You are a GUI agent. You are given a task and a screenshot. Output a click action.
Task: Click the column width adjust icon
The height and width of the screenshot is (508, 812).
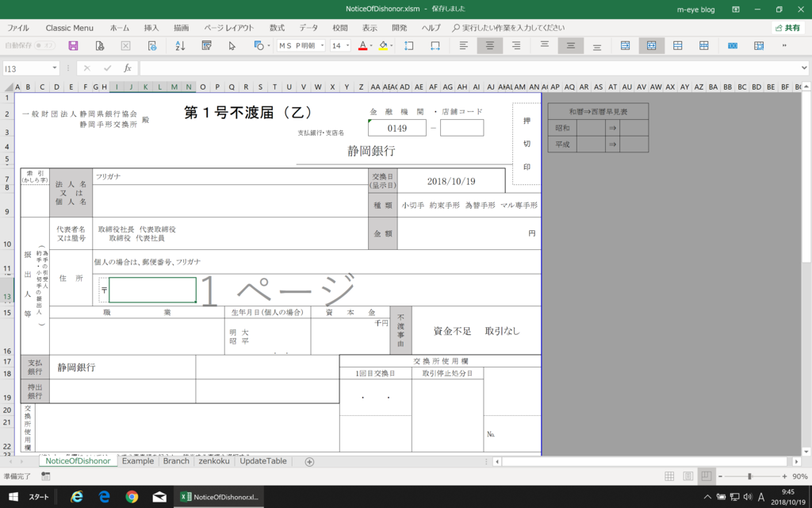tap(435, 45)
